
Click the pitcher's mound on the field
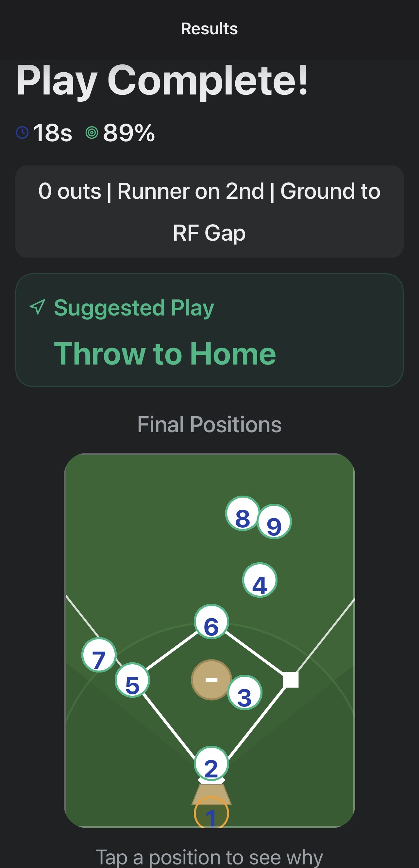pos(209,679)
